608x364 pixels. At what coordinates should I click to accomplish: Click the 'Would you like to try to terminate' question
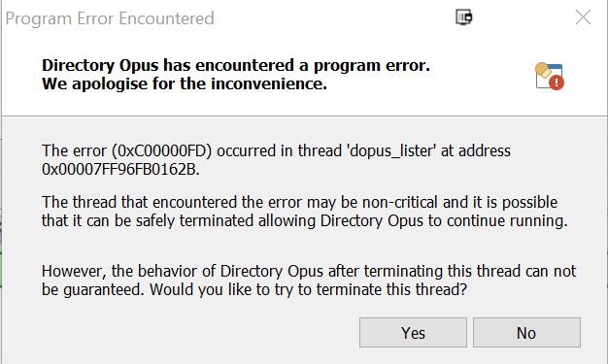[308, 290]
